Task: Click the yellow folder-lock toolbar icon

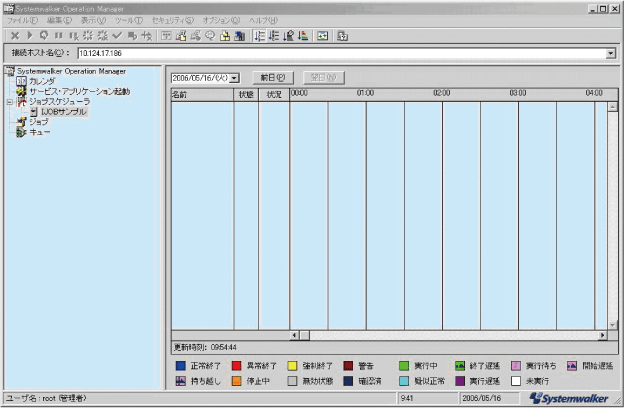Action: coord(225,36)
